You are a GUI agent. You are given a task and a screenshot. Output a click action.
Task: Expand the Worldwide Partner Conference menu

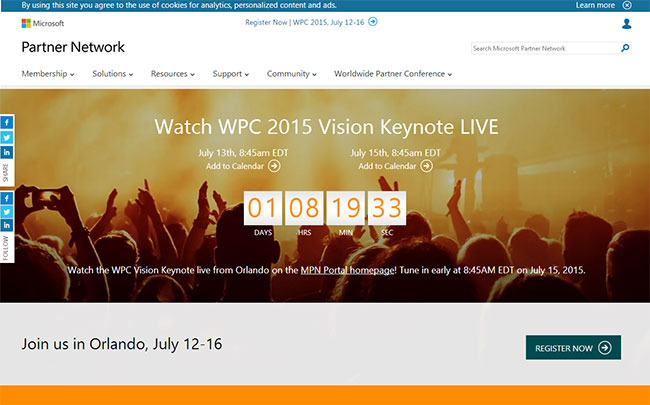(392, 74)
